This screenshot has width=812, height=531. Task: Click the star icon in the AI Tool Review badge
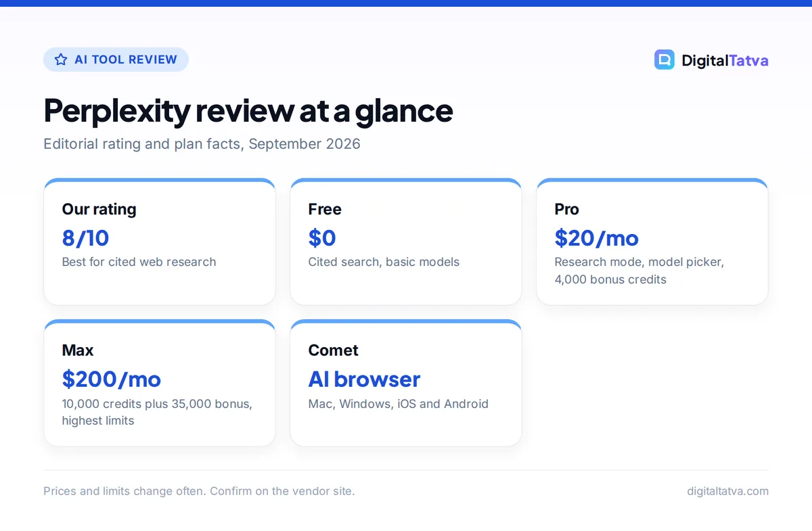[61, 60]
